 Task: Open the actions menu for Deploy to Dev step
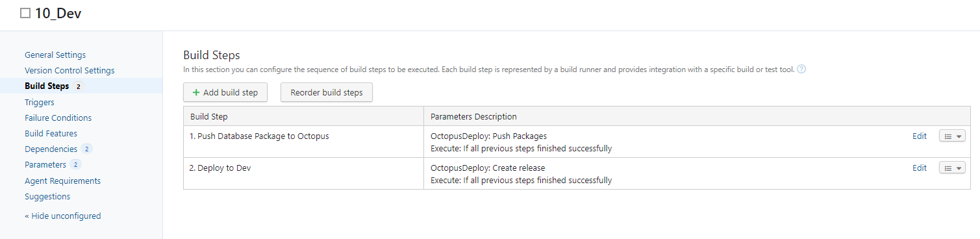(x=952, y=168)
